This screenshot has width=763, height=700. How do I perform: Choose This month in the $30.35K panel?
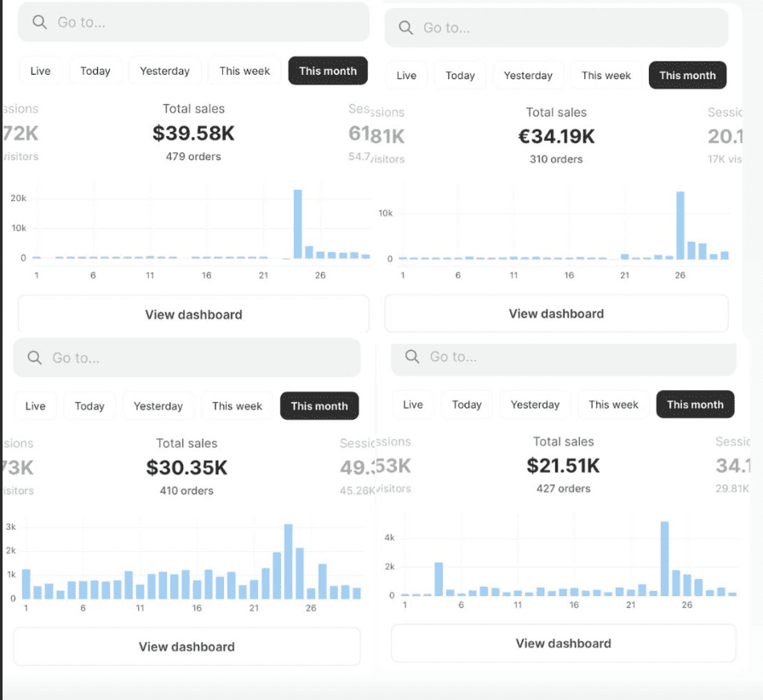[x=319, y=406]
